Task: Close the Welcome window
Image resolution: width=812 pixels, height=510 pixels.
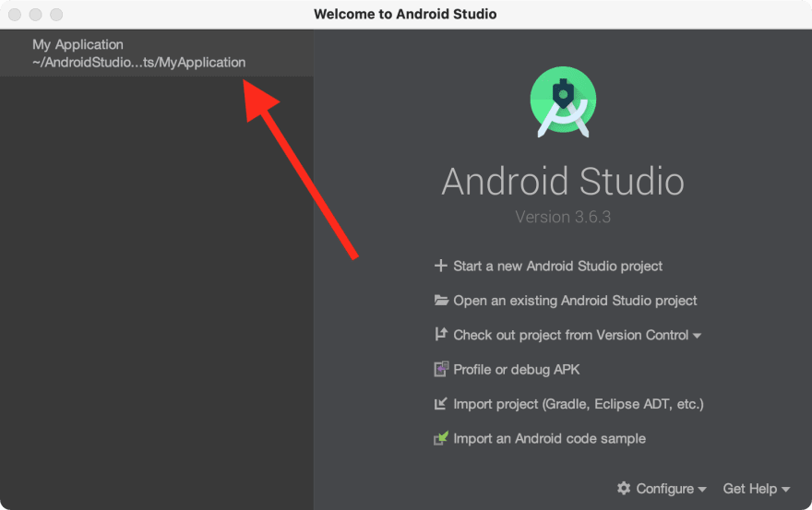Action: coord(15,15)
